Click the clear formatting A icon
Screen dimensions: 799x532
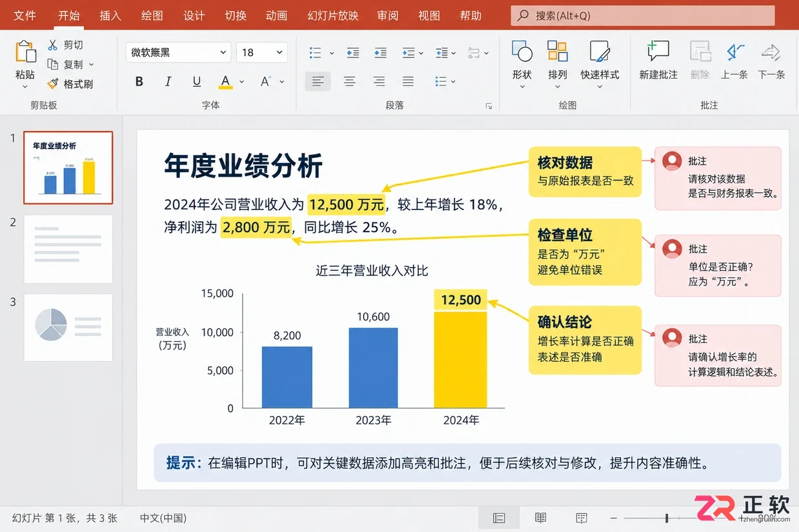point(265,81)
